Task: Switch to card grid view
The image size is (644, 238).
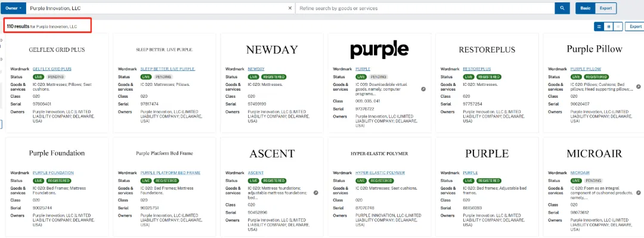Action: click(599, 26)
